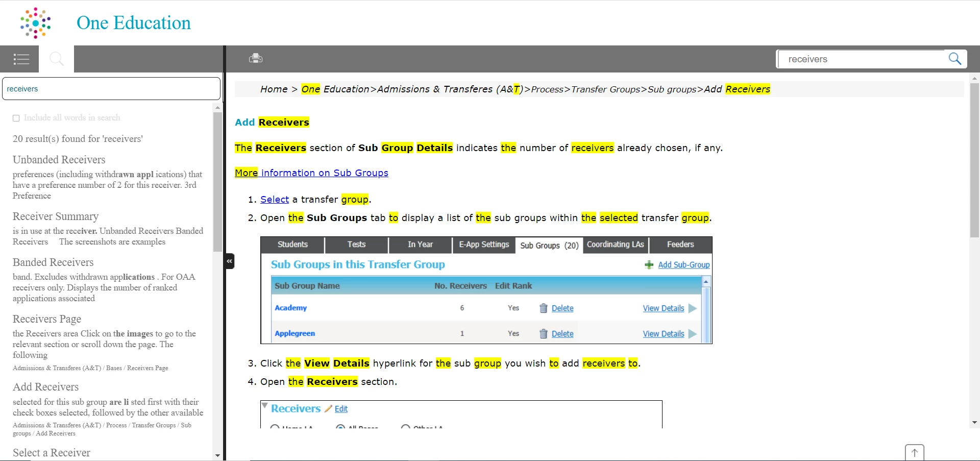The image size is (980, 461).
Task: Click the sub groups table scroll up arrow
Action: (x=706, y=282)
